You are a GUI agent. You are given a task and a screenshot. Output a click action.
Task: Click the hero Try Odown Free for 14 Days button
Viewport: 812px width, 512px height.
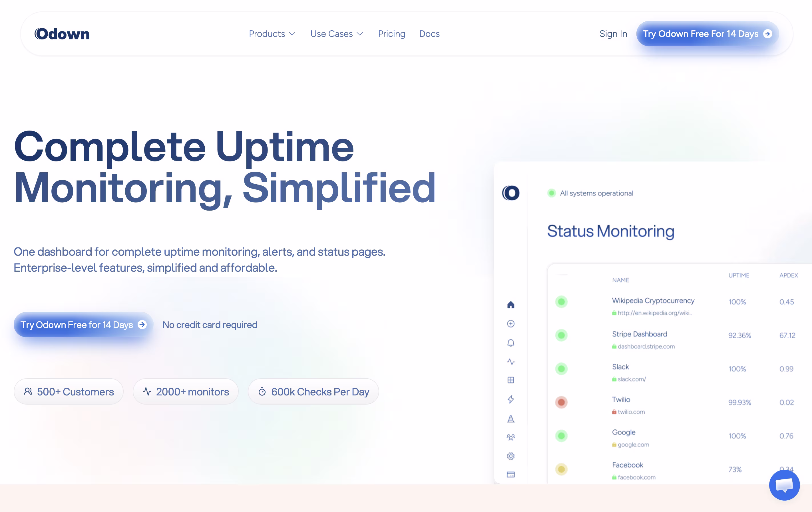click(x=83, y=324)
